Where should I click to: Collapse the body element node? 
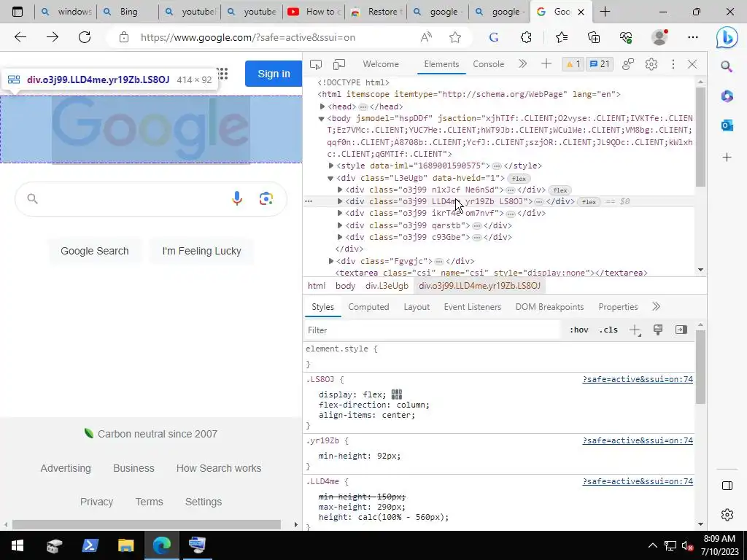tap(322, 119)
